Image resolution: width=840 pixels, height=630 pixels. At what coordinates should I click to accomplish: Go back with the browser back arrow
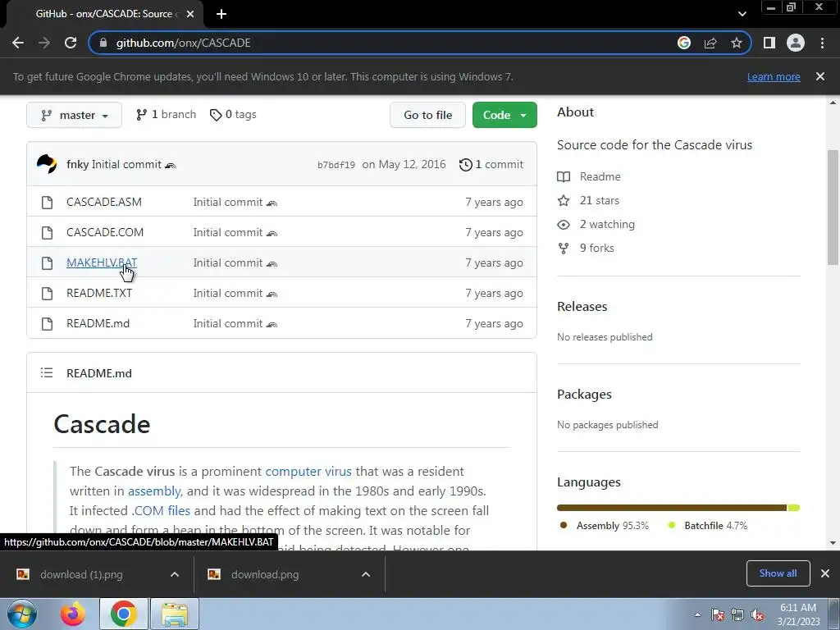tap(18, 43)
